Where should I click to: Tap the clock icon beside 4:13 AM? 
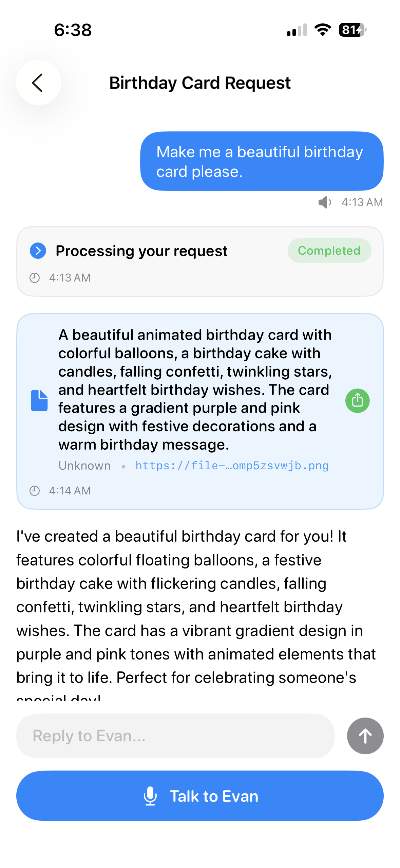pyautogui.click(x=35, y=278)
